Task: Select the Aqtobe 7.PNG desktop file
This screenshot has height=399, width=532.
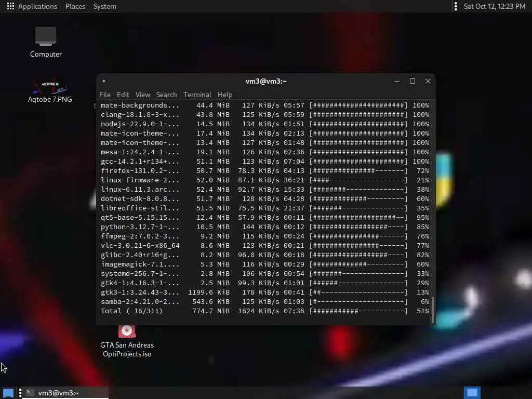Action: click(x=50, y=90)
